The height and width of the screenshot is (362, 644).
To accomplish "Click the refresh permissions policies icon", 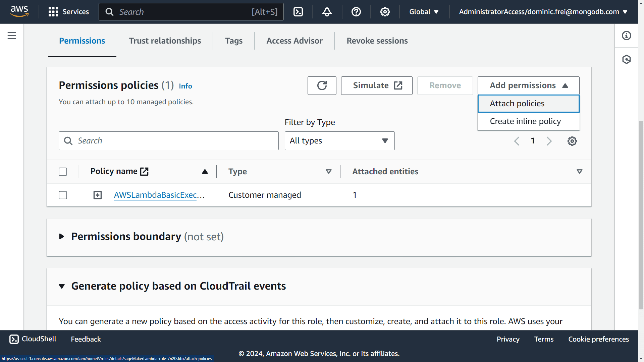I will click(x=322, y=86).
